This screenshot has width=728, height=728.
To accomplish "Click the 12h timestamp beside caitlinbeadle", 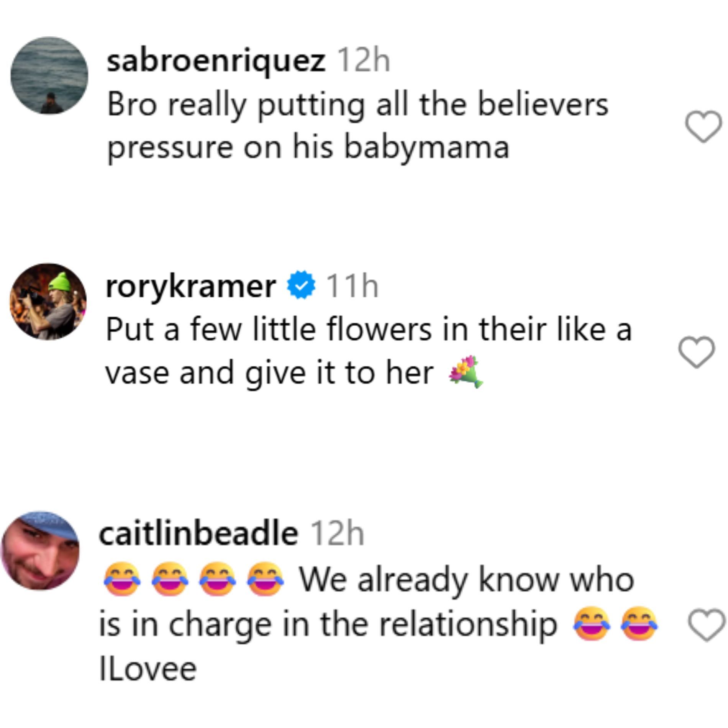I will click(337, 534).
